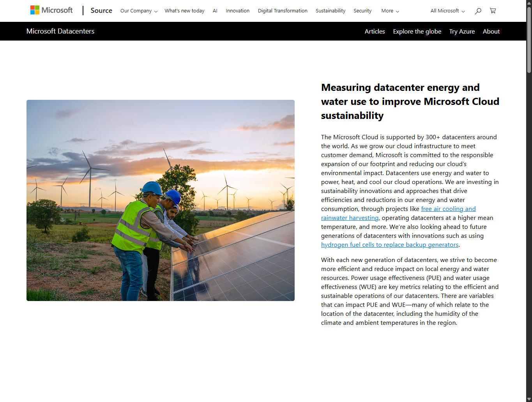The width and height of the screenshot is (532, 402).
Task: Select Explore the globe
Action: 417,32
